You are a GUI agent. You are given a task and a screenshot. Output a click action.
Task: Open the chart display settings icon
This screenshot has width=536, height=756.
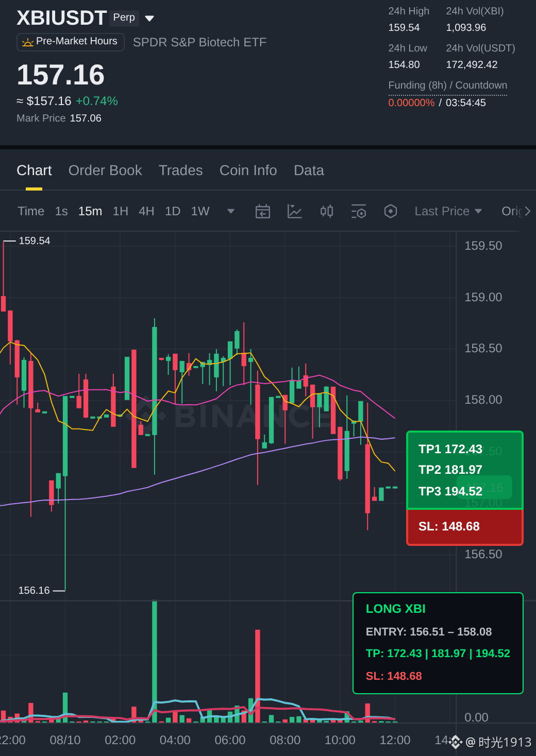tap(359, 211)
